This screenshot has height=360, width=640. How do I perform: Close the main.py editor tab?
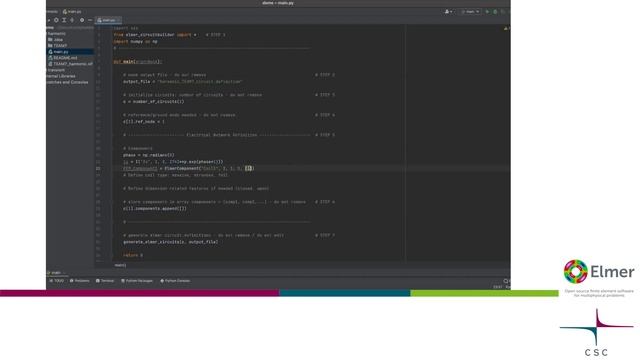pos(119,20)
